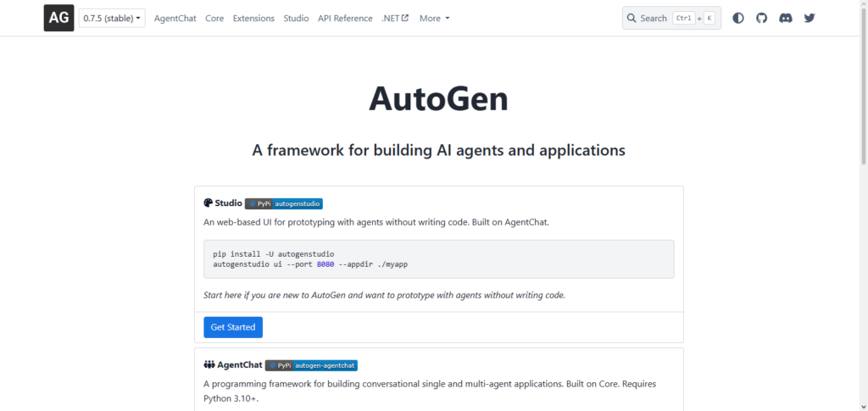Expand the More dropdown menu
This screenshot has height=411, width=868.
[434, 19]
